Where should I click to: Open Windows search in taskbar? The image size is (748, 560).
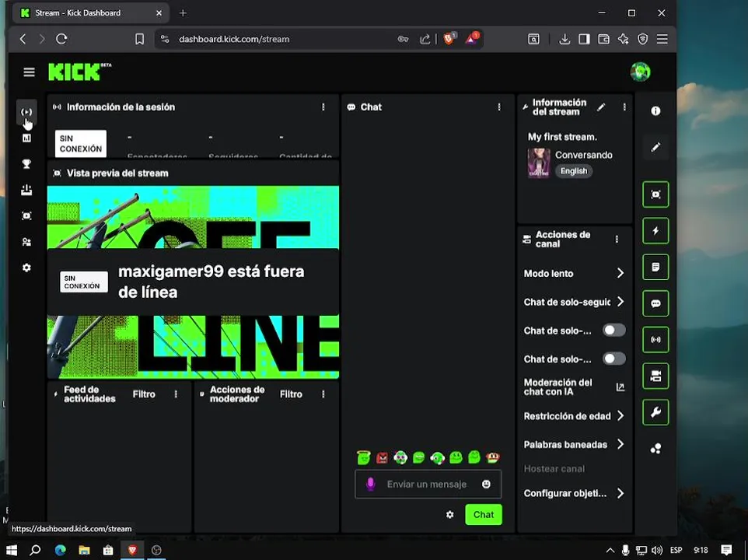click(35, 550)
